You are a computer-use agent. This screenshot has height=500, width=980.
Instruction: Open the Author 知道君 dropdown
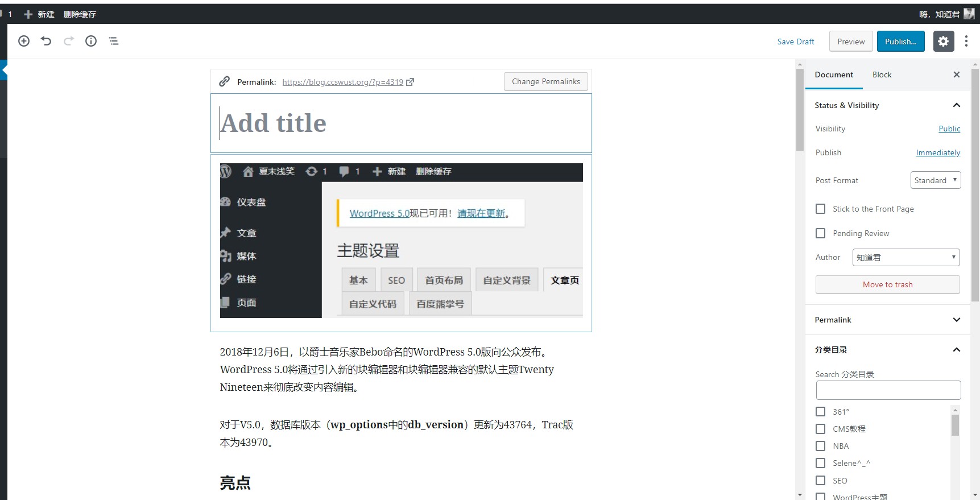point(906,257)
